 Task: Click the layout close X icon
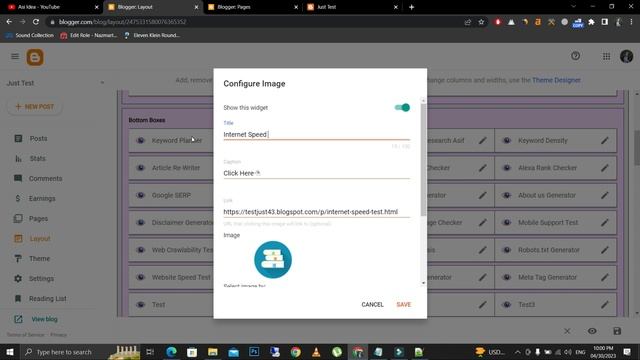(567, 331)
